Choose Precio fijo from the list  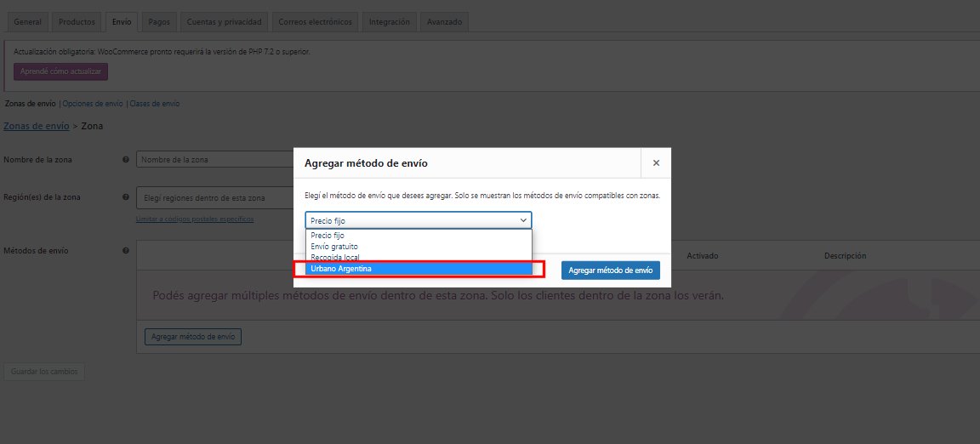coord(419,236)
